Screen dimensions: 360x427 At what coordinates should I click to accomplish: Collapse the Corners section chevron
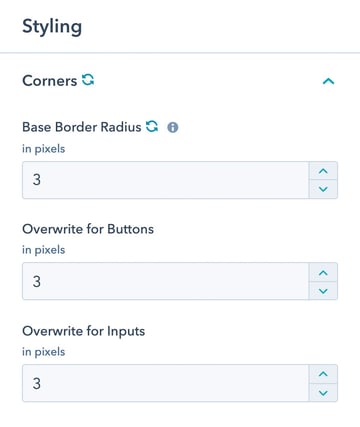[328, 81]
